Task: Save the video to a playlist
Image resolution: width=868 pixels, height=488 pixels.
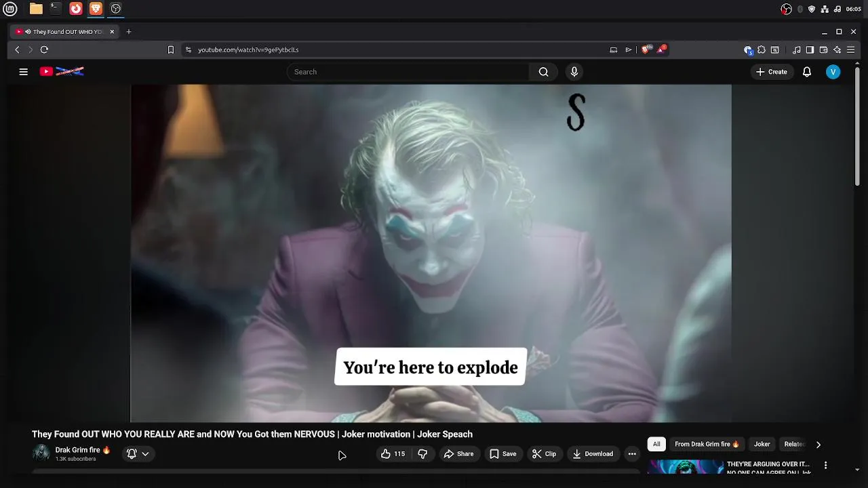Action: click(x=503, y=454)
